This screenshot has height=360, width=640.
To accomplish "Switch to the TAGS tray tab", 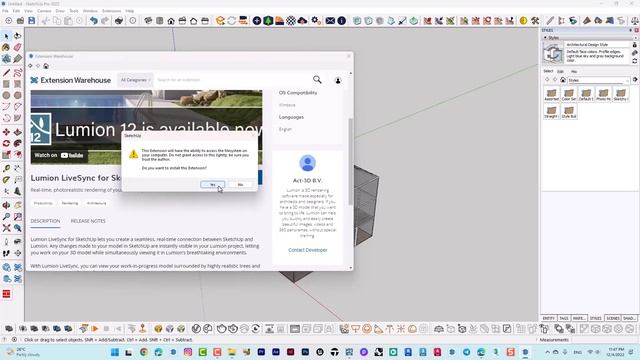I will point(564,318).
